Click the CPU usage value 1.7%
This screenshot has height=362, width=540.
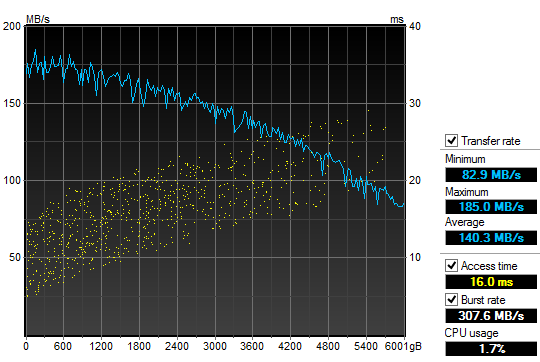pos(491,349)
